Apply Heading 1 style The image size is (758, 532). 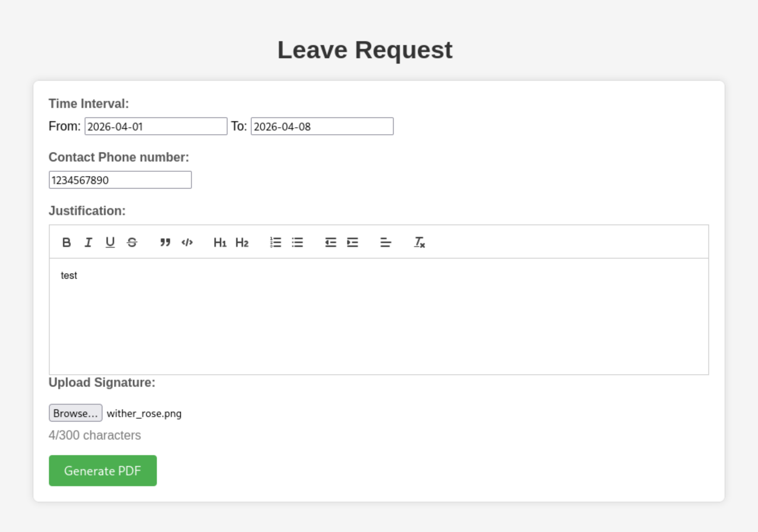tap(220, 243)
